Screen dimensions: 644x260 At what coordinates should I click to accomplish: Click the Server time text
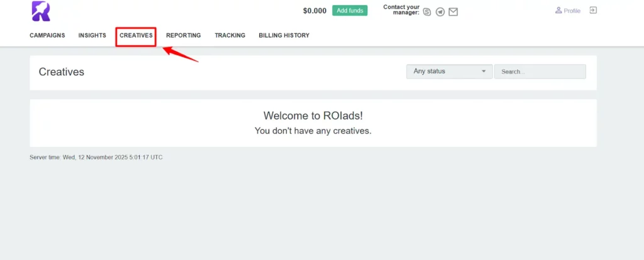[96, 157]
